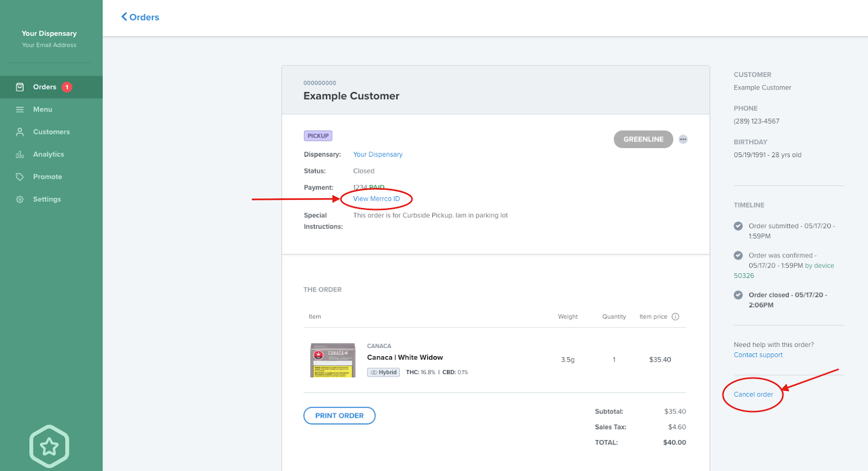Open the Analytics bar chart icon
Viewport: 868px width, 471px height.
tap(20, 154)
